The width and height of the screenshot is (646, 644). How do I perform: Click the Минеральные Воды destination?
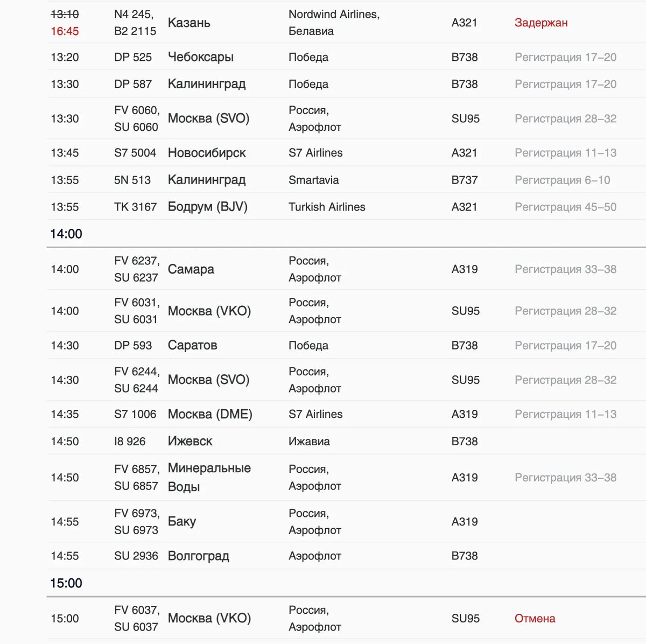(209, 477)
